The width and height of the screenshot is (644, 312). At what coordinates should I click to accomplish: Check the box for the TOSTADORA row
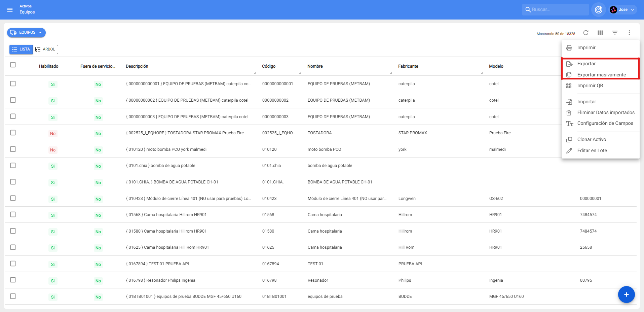click(x=13, y=133)
